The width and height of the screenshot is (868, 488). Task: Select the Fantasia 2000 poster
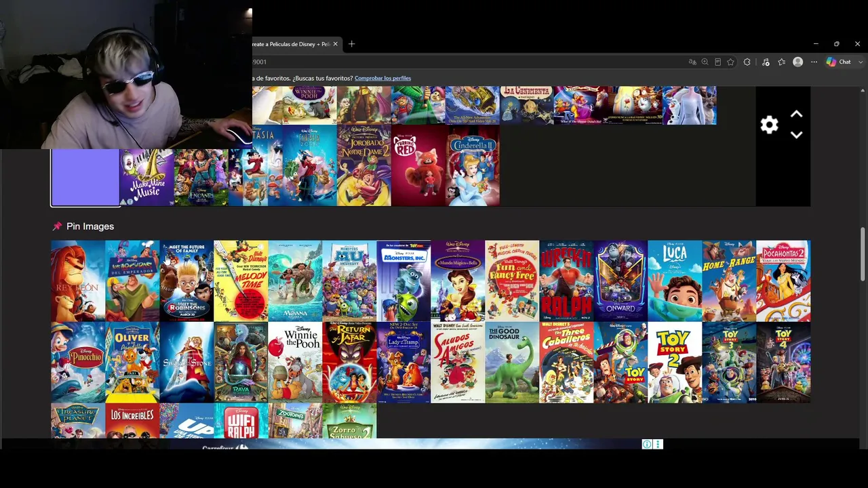pyautogui.click(x=310, y=165)
